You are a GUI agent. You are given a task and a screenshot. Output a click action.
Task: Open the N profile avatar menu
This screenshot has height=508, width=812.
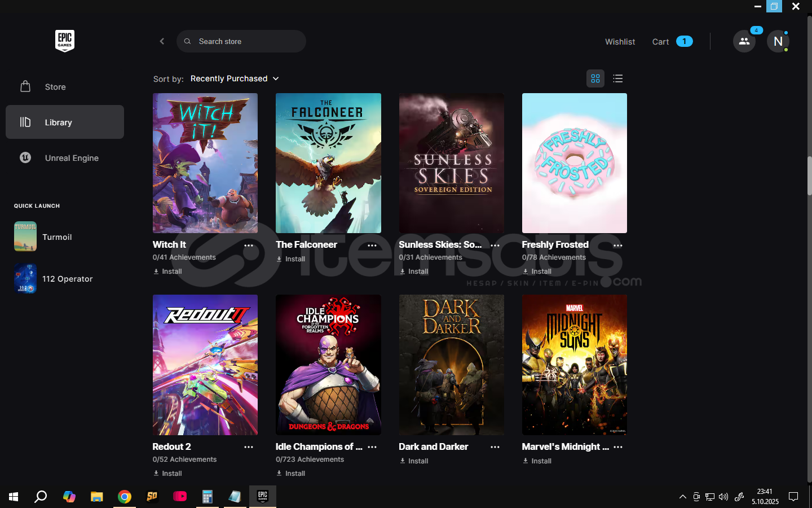point(778,41)
